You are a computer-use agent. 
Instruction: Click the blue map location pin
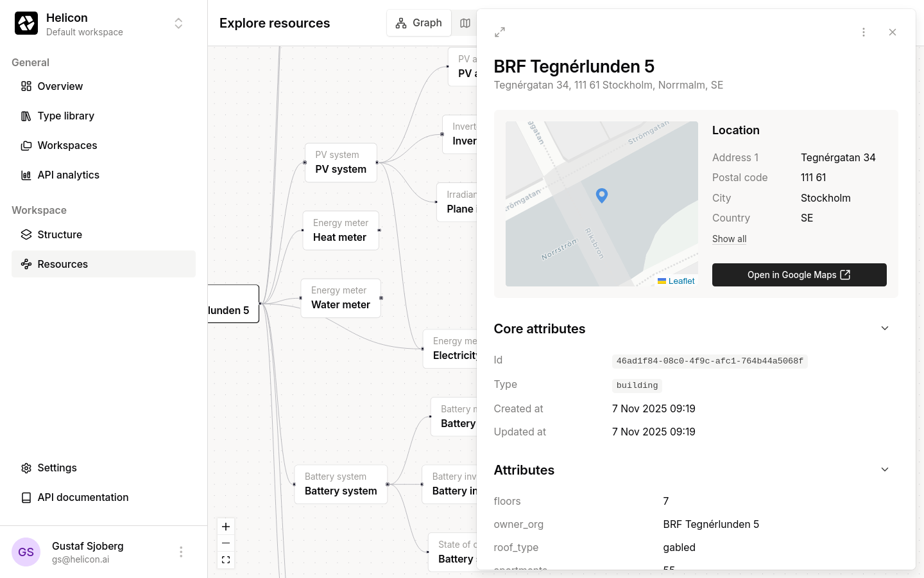(601, 195)
